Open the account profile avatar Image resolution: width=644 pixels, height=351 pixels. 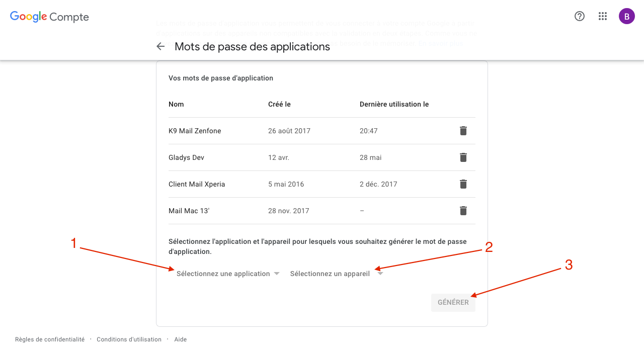click(627, 16)
